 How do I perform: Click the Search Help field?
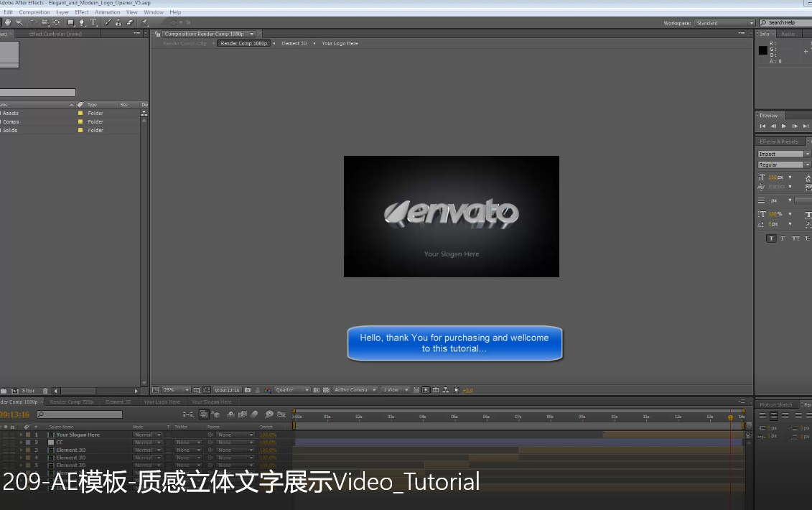(x=785, y=23)
